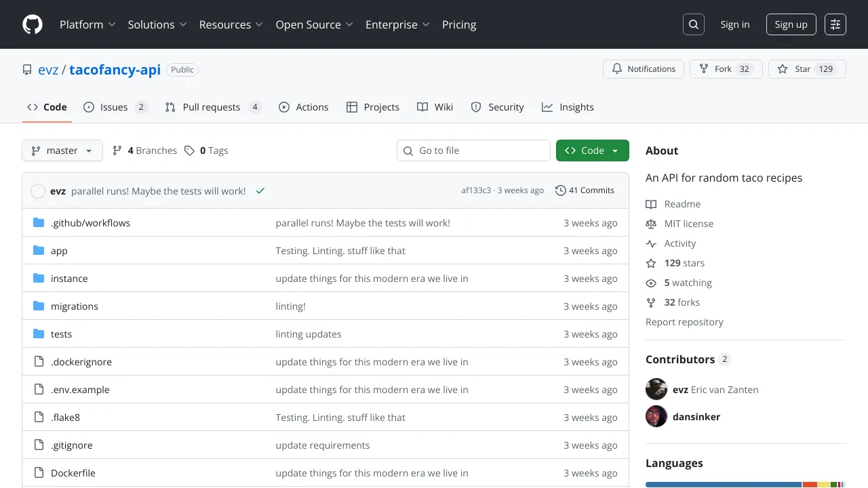The height and width of the screenshot is (488, 868).
Task: Click the .env.example file icon
Action: point(39,390)
